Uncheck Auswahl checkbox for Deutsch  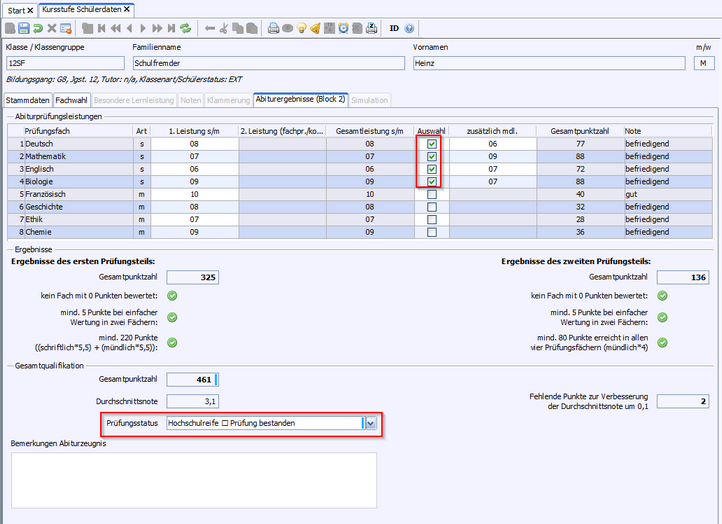[x=431, y=144]
